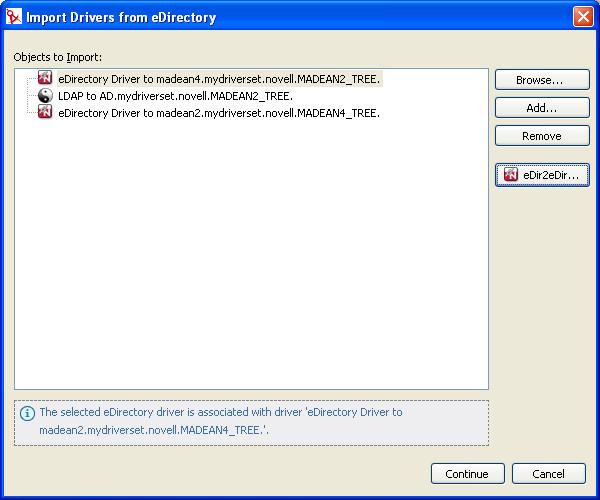Open the Browse... dialog
Viewport: 600px width, 500px height.
pos(542,80)
